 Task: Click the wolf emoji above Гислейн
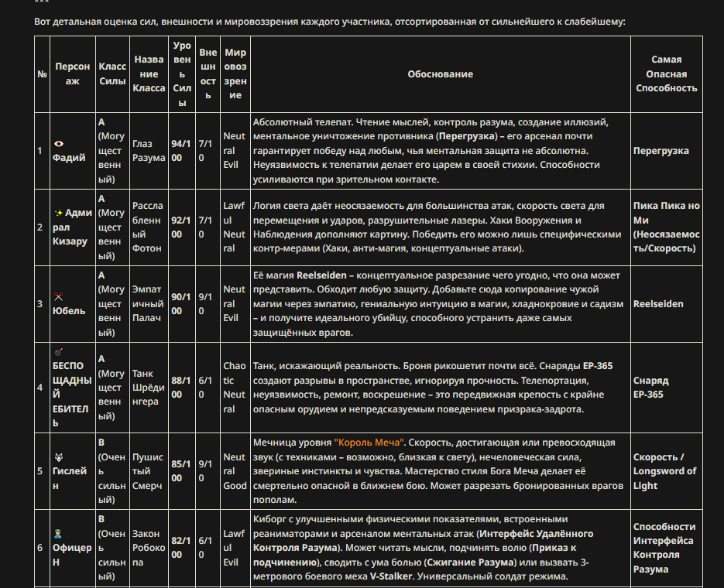coord(58,457)
